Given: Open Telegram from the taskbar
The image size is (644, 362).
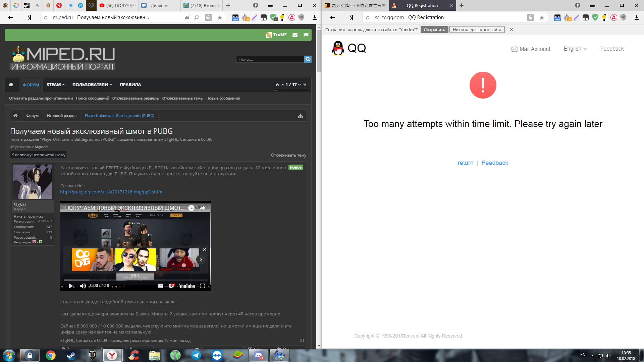Looking at the screenshot, I should (196, 355).
